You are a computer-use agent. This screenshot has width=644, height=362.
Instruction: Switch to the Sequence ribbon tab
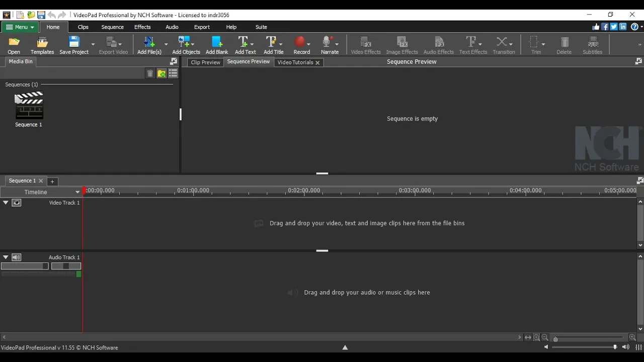tap(112, 27)
